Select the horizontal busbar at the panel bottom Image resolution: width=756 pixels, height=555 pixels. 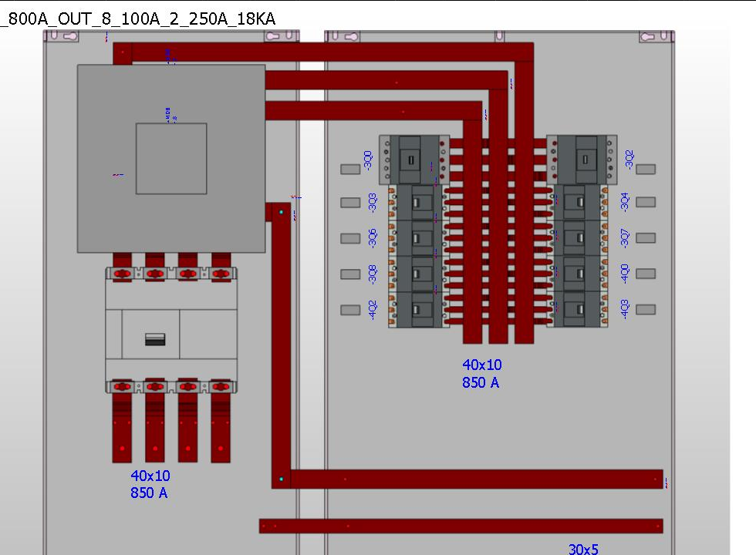tap(463, 524)
